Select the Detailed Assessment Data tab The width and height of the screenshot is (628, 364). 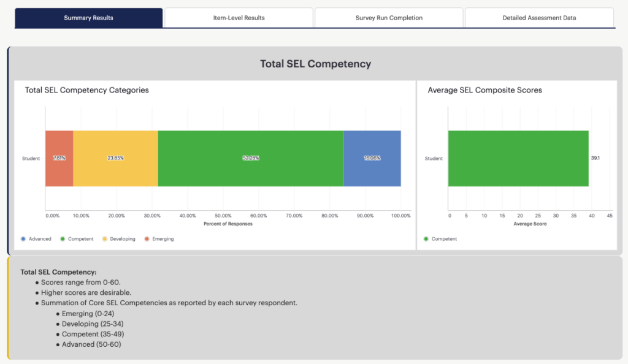pyautogui.click(x=539, y=18)
